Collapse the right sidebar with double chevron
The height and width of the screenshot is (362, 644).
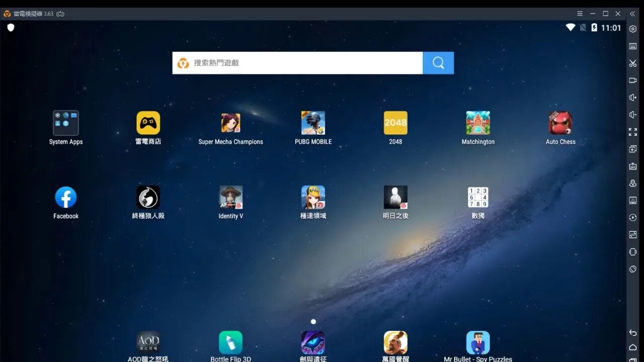632,14
